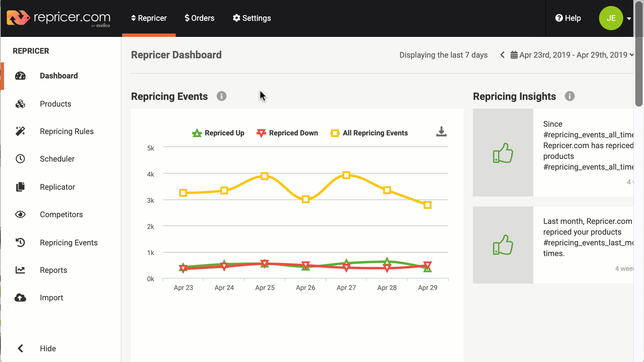644x362 pixels.
Task: Open Products in the sidebar
Action: (x=56, y=104)
